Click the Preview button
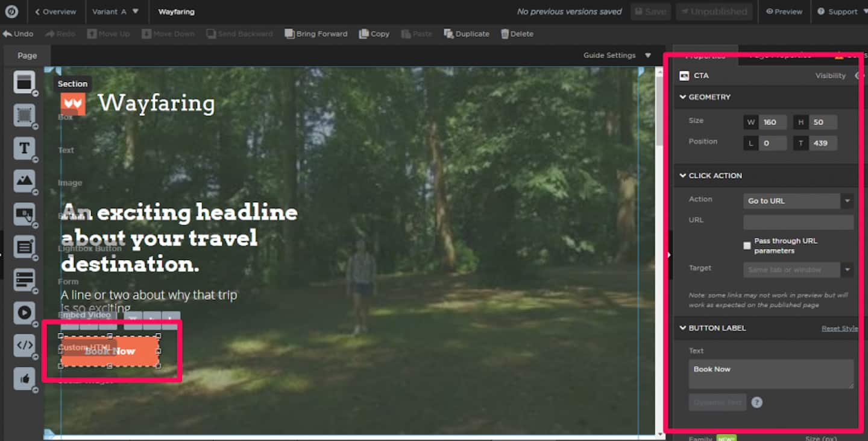Screen dimensions: 868x441 [x=784, y=11]
